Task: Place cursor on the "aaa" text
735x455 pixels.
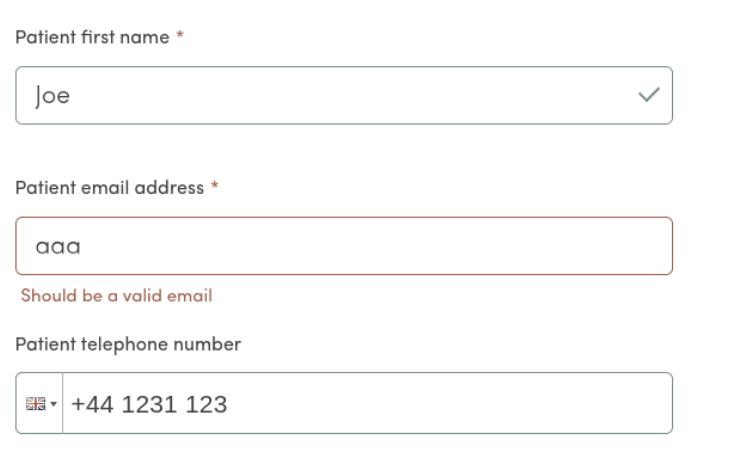Action: tap(57, 246)
